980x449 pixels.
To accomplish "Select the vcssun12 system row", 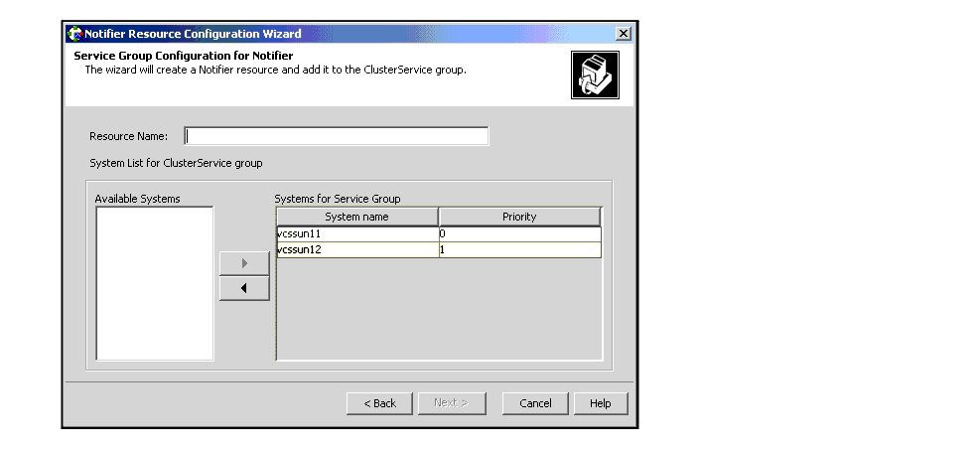I will click(356, 250).
